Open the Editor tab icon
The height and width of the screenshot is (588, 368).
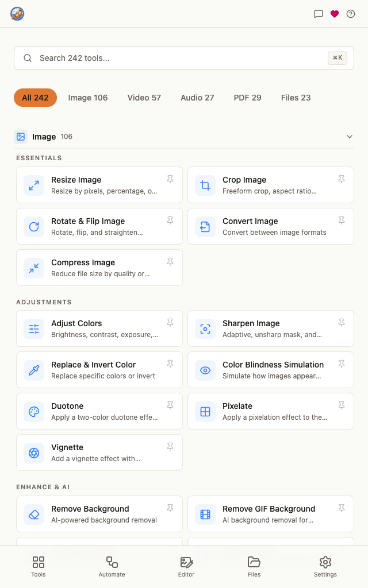click(x=186, y=562)
